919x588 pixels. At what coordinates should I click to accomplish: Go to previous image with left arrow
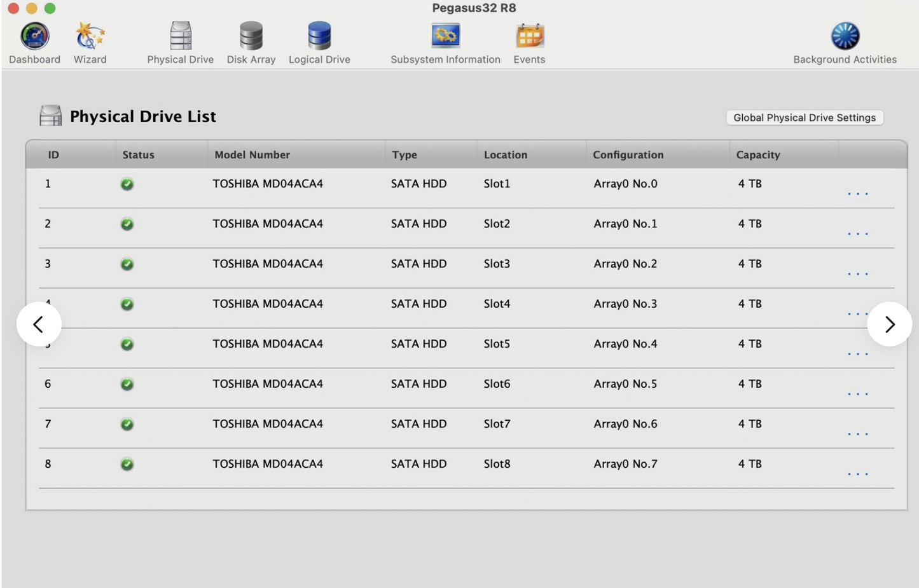[x=39, y=324]
